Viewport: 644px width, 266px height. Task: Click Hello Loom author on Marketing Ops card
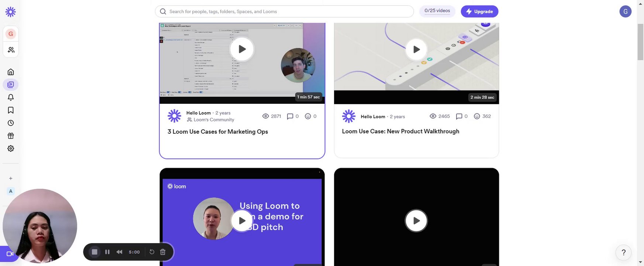click(x=199, y=113)
